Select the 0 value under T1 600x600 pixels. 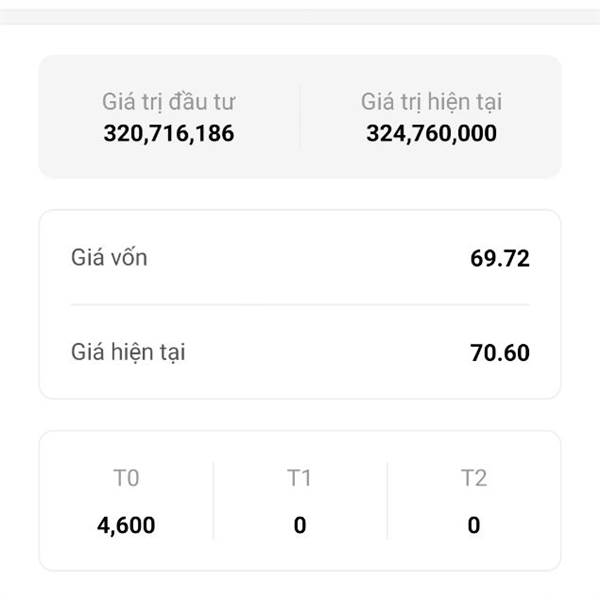(299, 525)
